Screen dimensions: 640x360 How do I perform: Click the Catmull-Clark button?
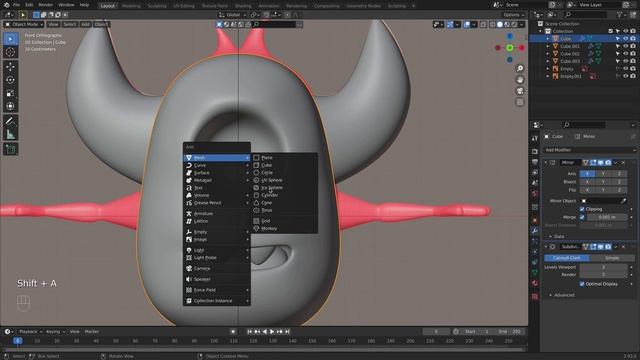567,258
